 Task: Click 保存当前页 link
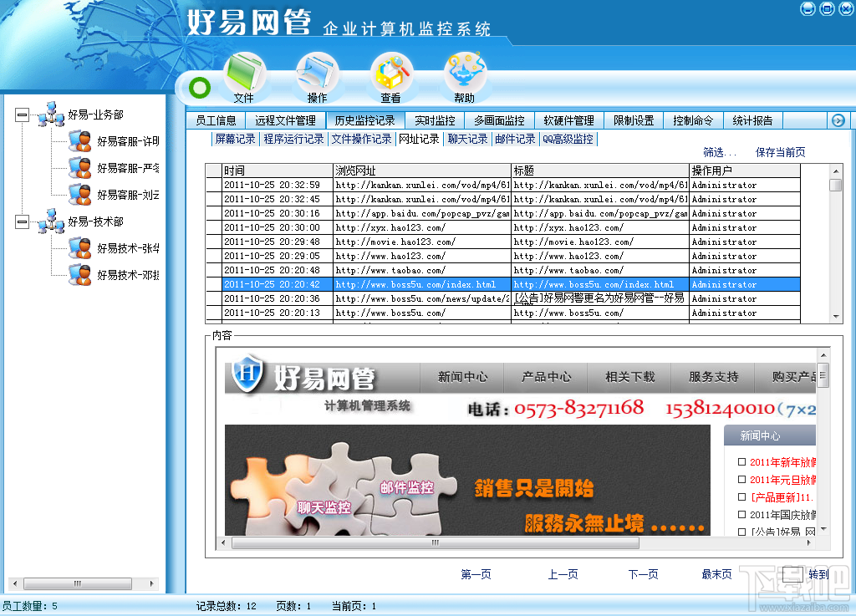coord(780,152)
